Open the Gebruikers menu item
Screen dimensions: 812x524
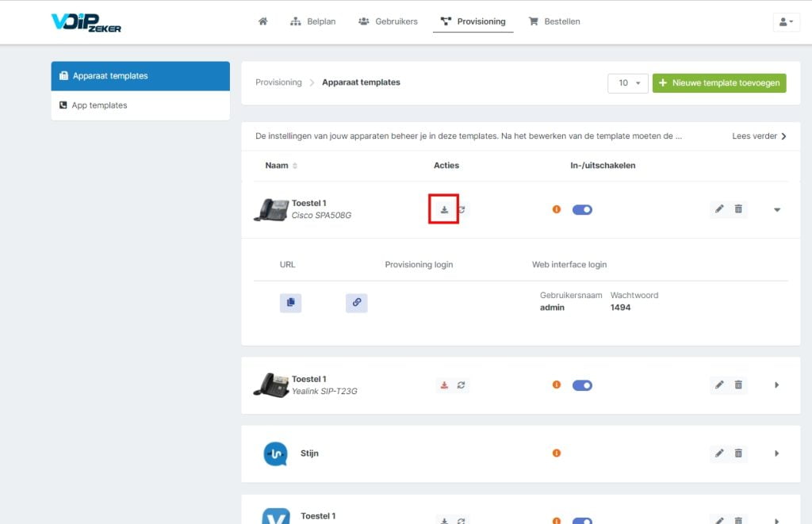[388, 21]
